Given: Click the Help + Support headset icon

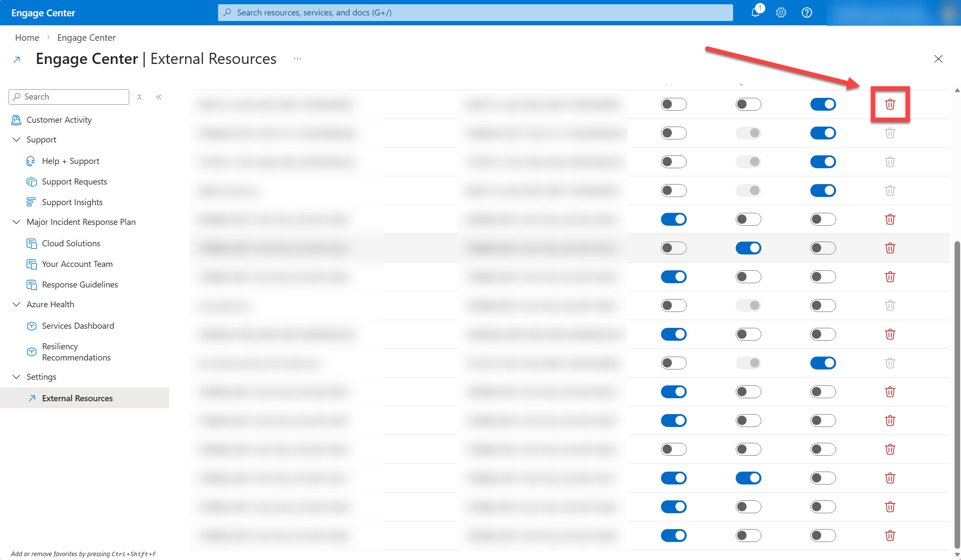Looking at the screenshot, I should point(31,161).
